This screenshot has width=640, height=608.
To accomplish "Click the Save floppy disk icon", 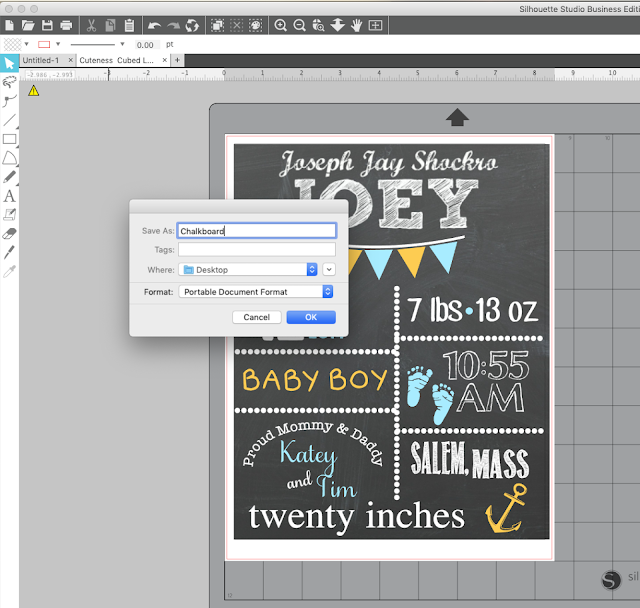I will [47, 25].
